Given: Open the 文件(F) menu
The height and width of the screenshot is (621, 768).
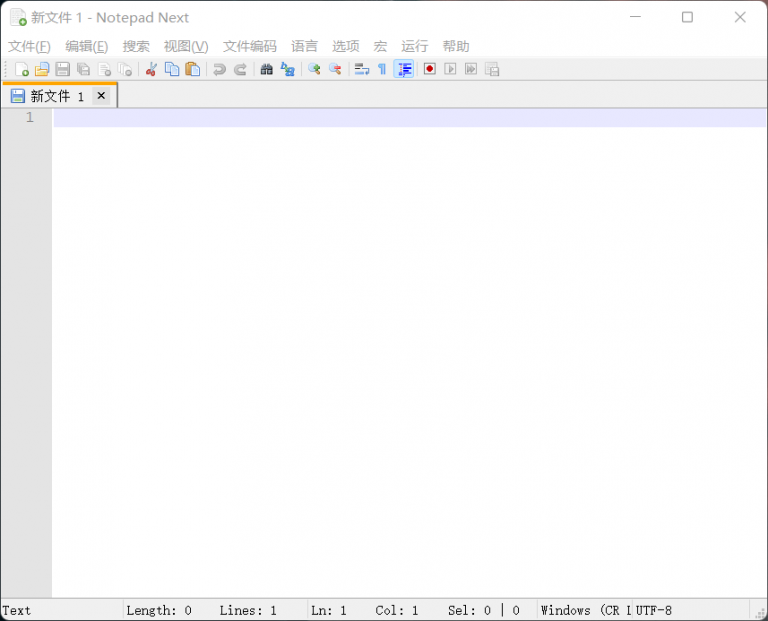Looking at the screenshot, I should coord(29,46).
